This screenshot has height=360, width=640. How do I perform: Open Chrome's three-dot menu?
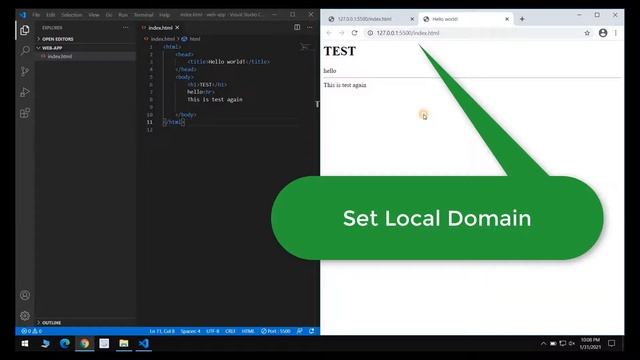[x=616, y=33]
